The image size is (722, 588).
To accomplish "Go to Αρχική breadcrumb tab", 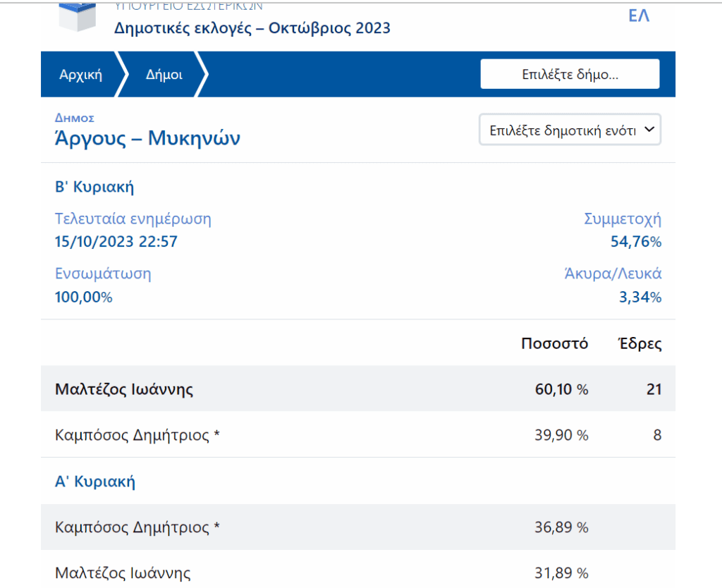I will (x=81, y=74).
